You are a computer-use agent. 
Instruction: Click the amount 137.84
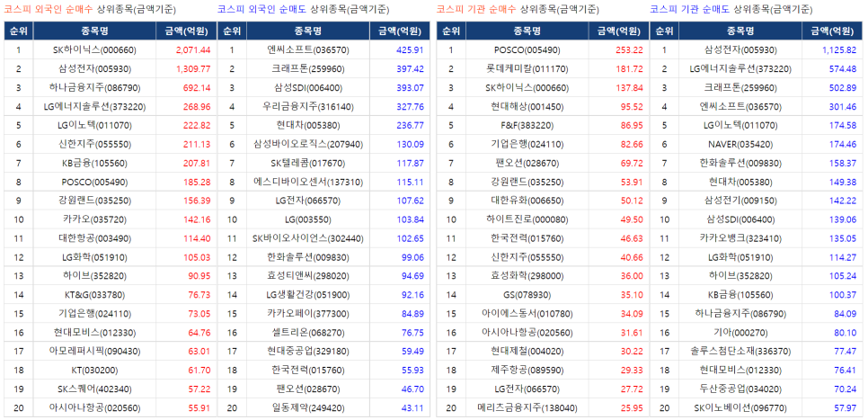coord(629,87)
